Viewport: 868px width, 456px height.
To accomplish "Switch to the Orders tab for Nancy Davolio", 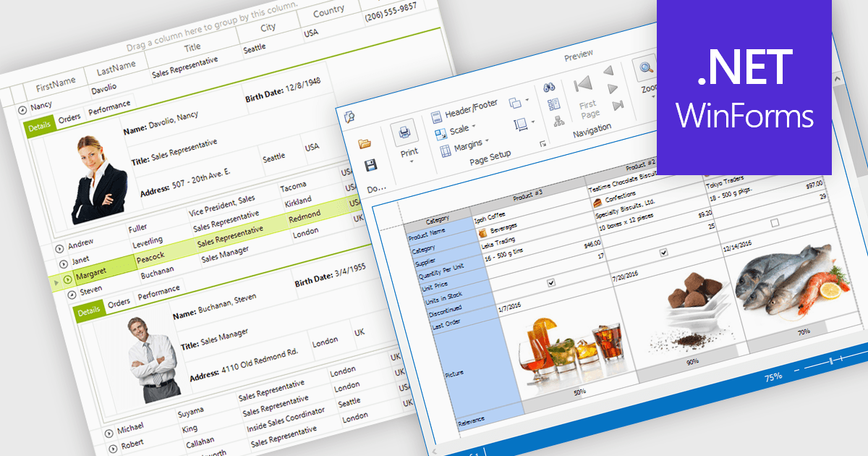I will 69,117.
